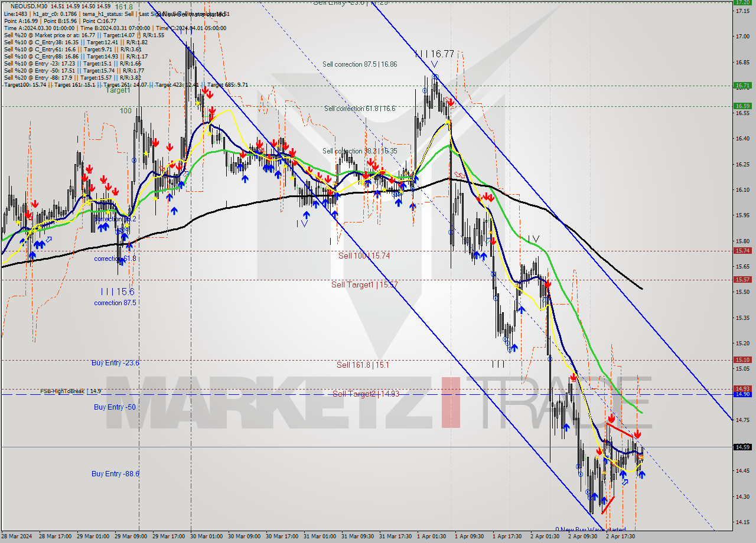Select the 'Sell 100 | 15.74' label
The width and height of the screenshot is (756, 543).
coord(364,256)
